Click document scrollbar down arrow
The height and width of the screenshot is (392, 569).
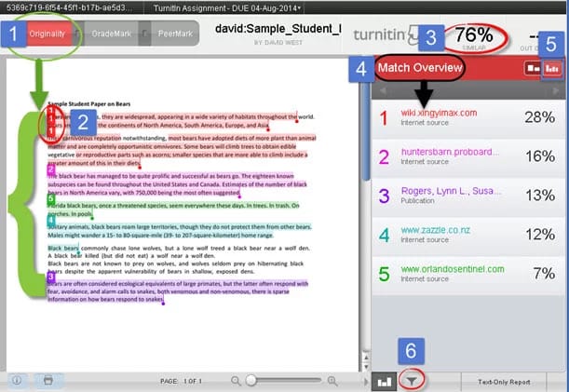[366, 367]
